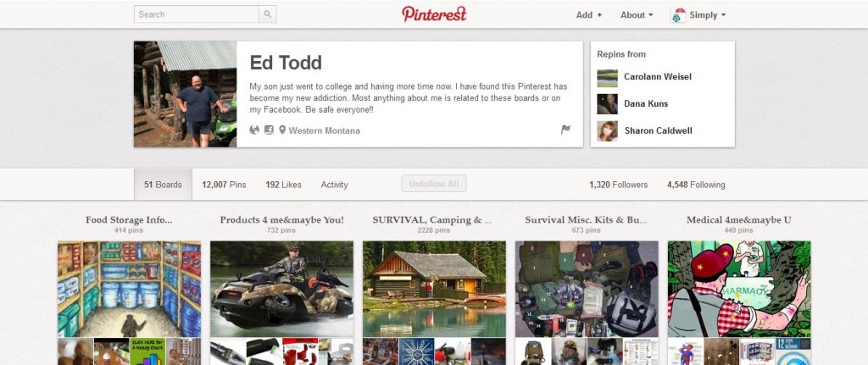Open Ed Todd's Facebook profile icon
The height and width of the screenshot is (365, 868).
click(x=269, y=130)
